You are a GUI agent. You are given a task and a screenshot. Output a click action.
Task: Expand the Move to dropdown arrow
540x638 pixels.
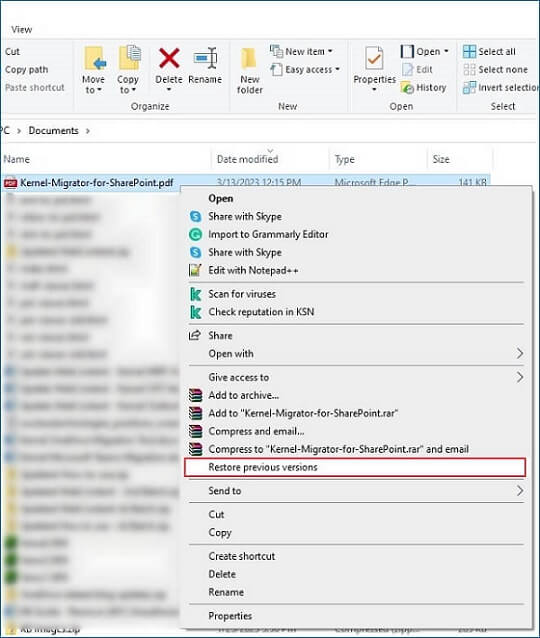pyautogui.click(x=99, y=90)
